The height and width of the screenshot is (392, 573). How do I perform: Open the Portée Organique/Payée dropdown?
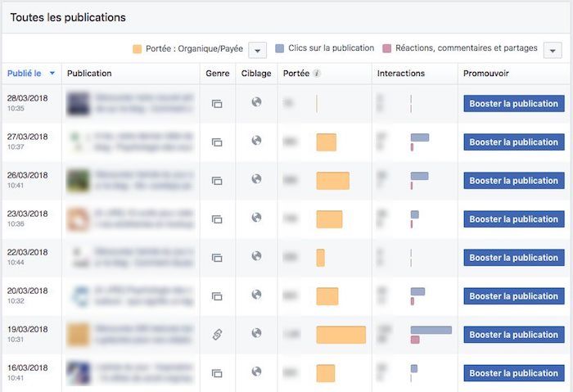coord(257,50)
